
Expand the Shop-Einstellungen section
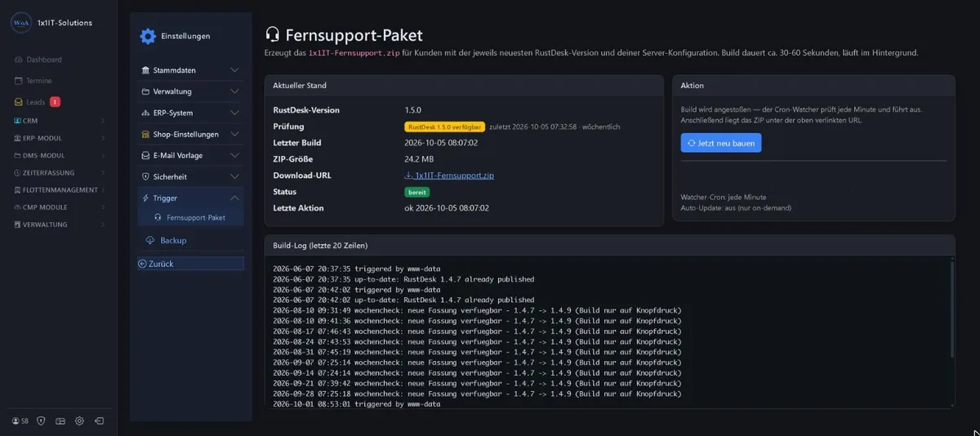click(x=190, y=134)
